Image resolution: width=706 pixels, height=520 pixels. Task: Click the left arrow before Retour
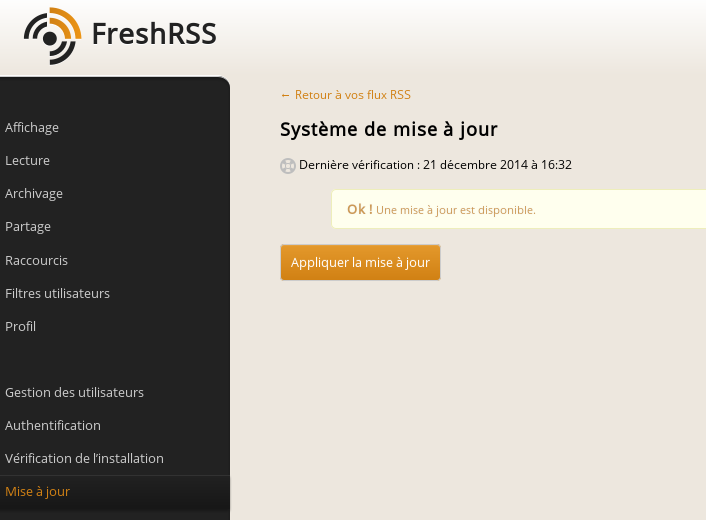coord(285,95)
